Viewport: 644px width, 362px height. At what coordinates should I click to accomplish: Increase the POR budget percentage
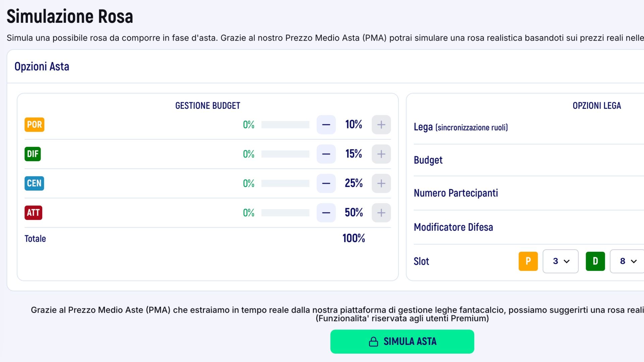click(x=381, y=125)
